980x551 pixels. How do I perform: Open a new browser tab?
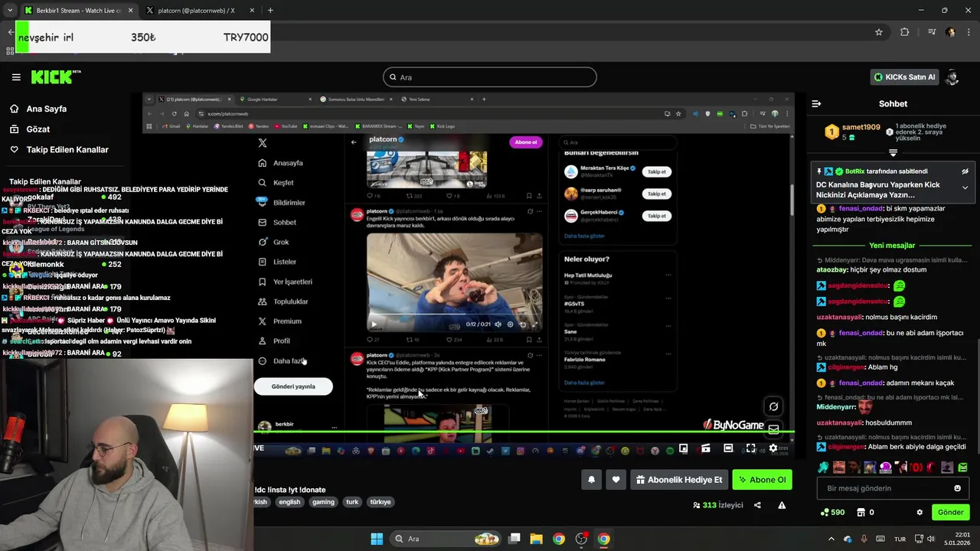270,11
